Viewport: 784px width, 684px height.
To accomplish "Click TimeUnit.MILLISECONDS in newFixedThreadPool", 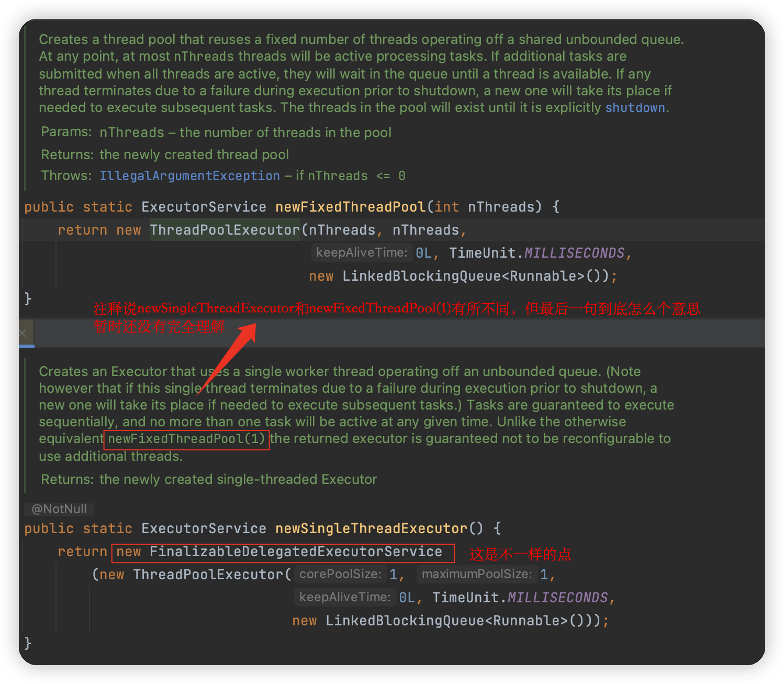I will coord(537,253).
